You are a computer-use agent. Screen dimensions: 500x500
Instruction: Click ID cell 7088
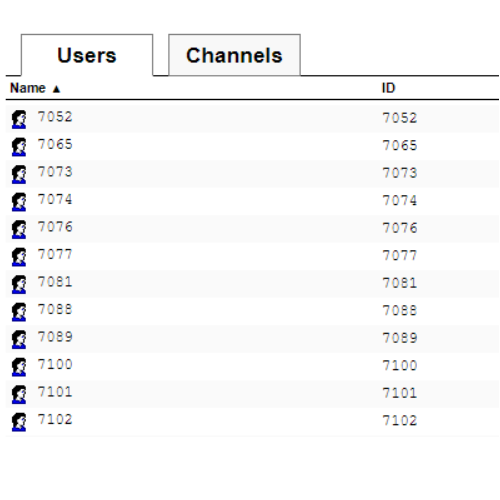(400, 311)
